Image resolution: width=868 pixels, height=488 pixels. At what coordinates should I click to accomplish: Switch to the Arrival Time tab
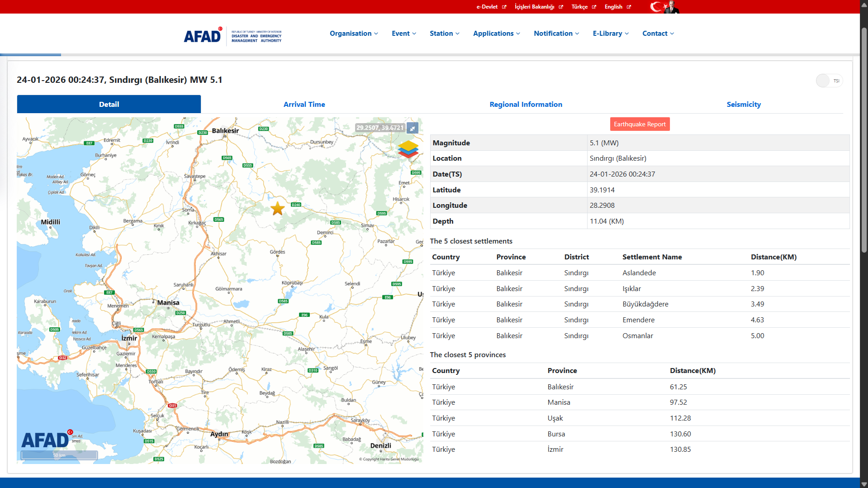(304, 105)
